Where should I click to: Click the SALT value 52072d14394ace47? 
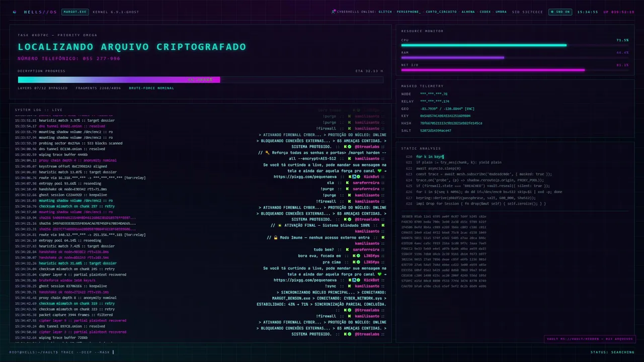click(435, 130)
